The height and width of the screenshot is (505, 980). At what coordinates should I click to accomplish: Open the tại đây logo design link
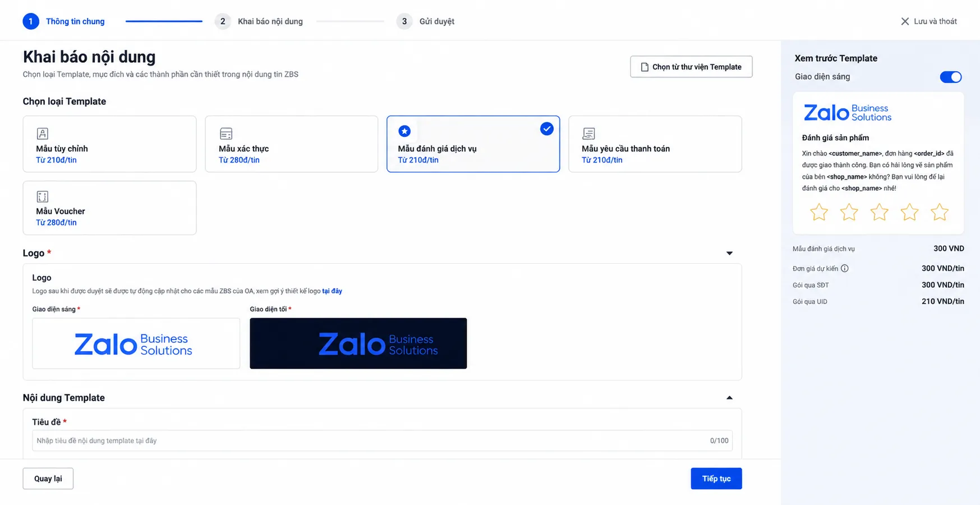(332, 291)
